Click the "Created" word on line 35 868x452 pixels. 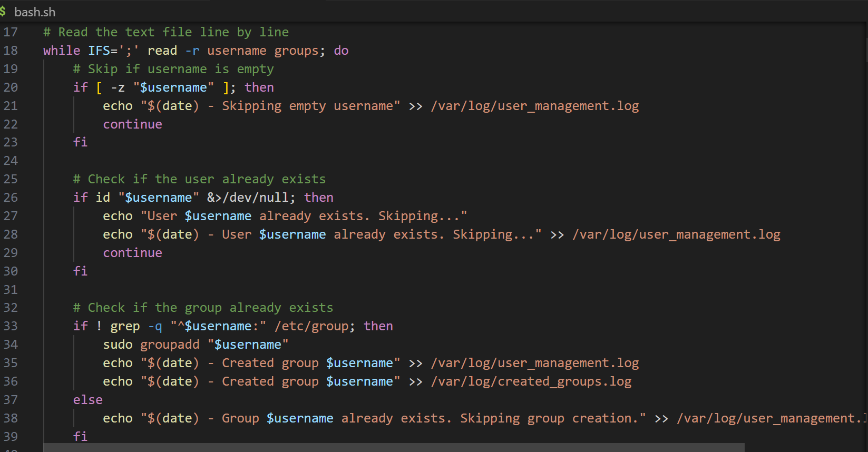pyautogui.click(x=248, y=363)
